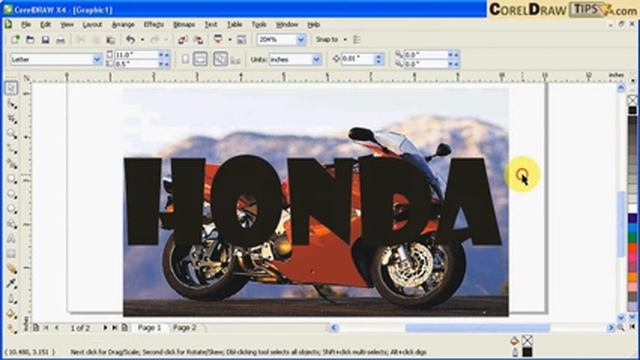Switch to the Page 2 tab
The height and width of the screenshot is (360, 640).
(184, 328)
